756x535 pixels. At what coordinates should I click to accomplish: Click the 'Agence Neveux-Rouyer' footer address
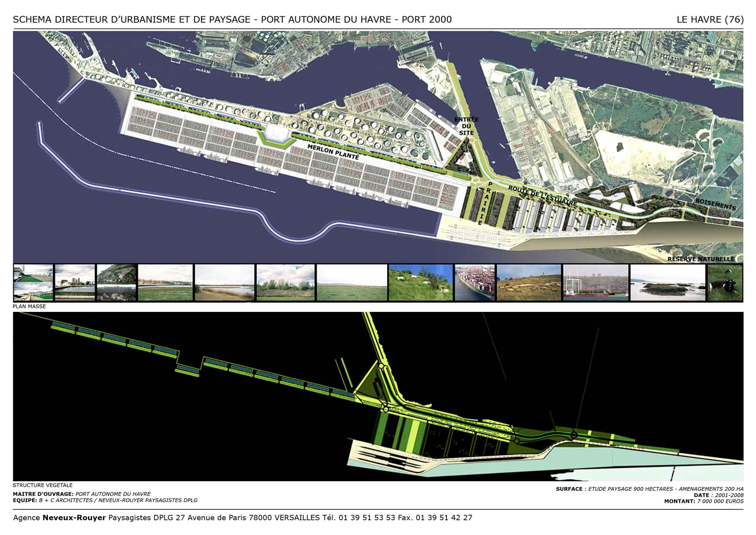[243, 518]
